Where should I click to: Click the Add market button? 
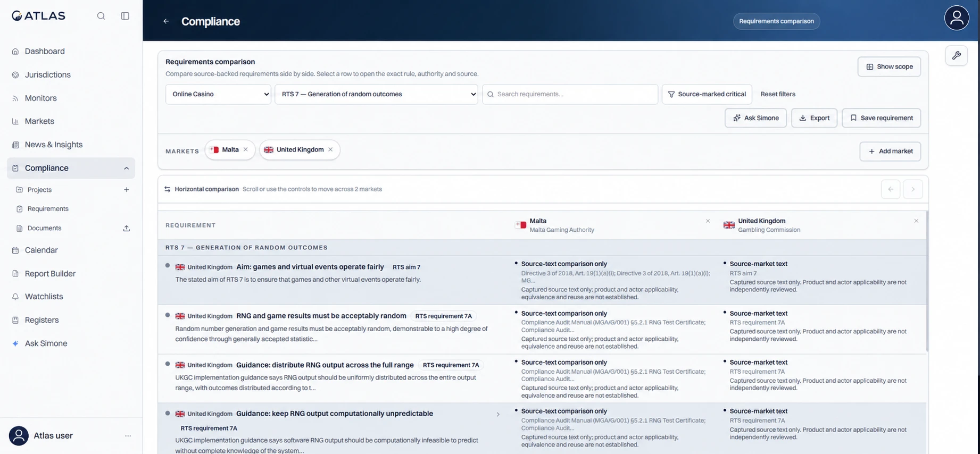tap(890, 152)
